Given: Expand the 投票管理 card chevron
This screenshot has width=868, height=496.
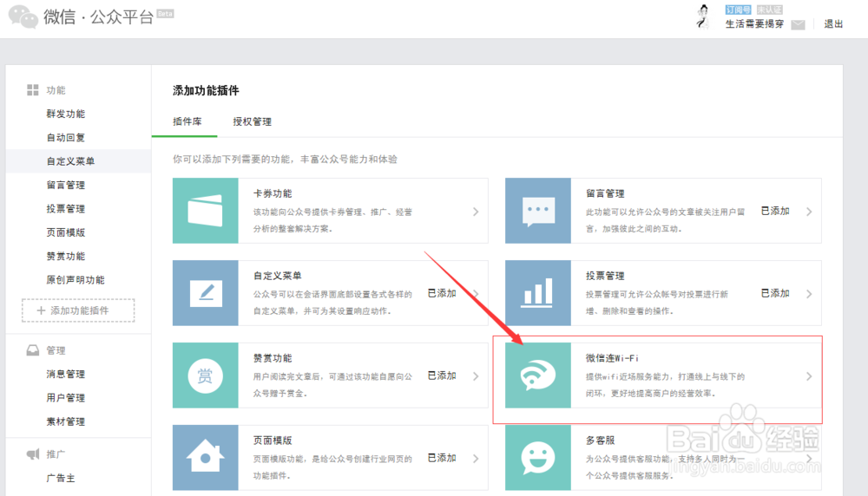Looking at the screenshot, I should tap(809, 294).
